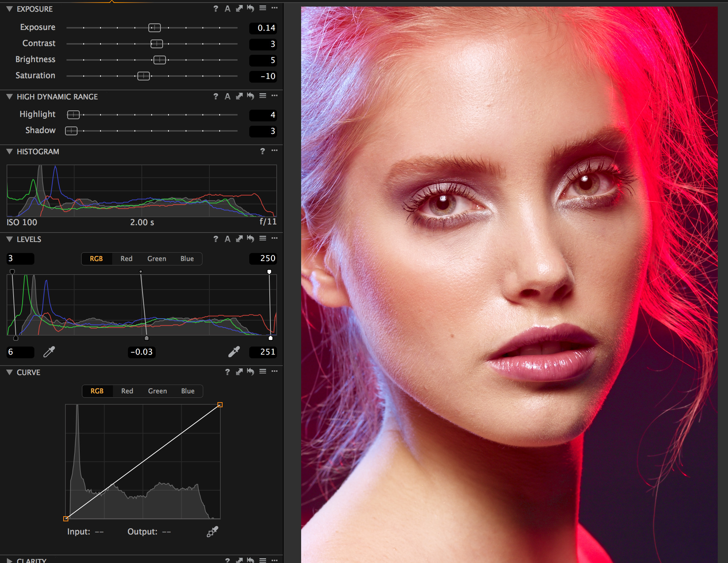
Task: Copy Levels adjustments with arrow icon
Action: 239,239
